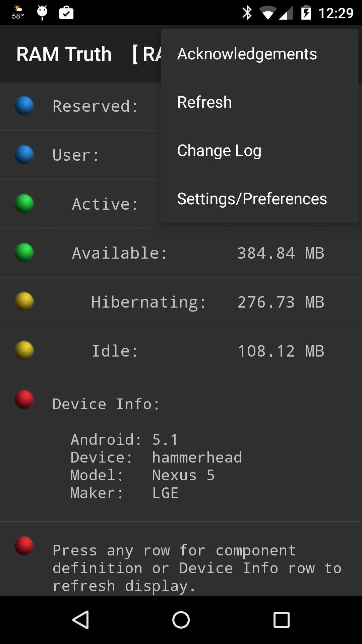Tap the red ball beside the help text

[24, 546]
